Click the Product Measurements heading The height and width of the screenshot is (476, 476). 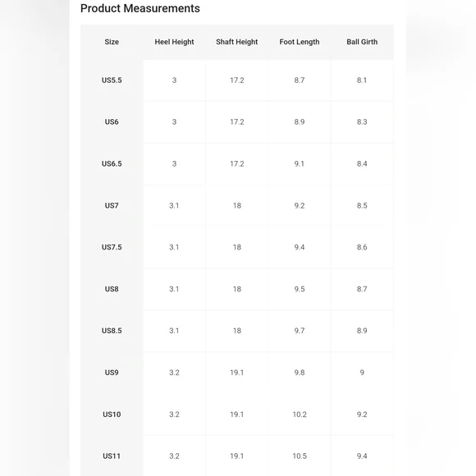point(140,8)
